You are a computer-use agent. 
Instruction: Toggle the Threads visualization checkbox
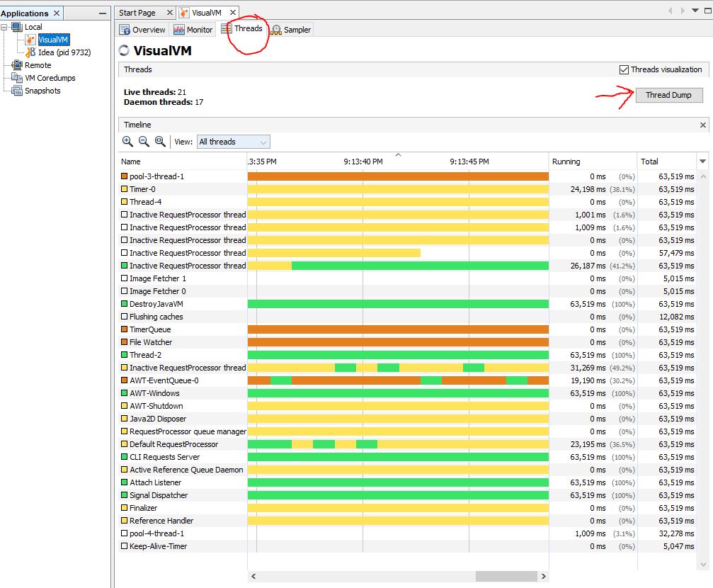click(x=624, y=69)
